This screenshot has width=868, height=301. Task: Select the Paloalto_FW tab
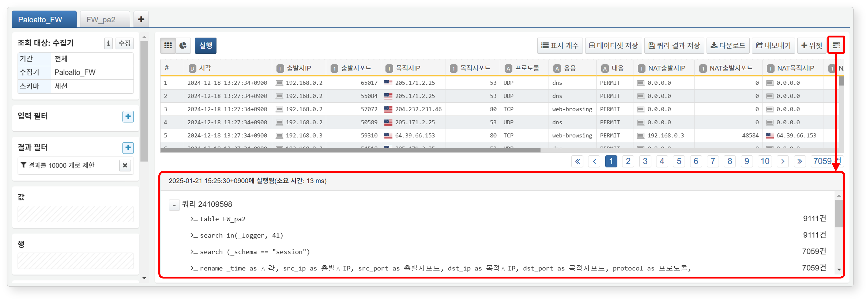pyautogui.click(x=44, y=20)
